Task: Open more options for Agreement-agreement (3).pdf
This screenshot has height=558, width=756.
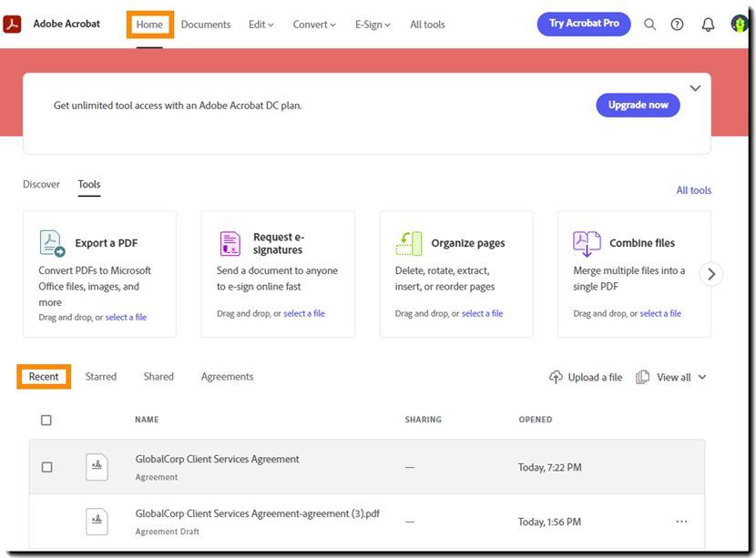Action: pos(681,522)
